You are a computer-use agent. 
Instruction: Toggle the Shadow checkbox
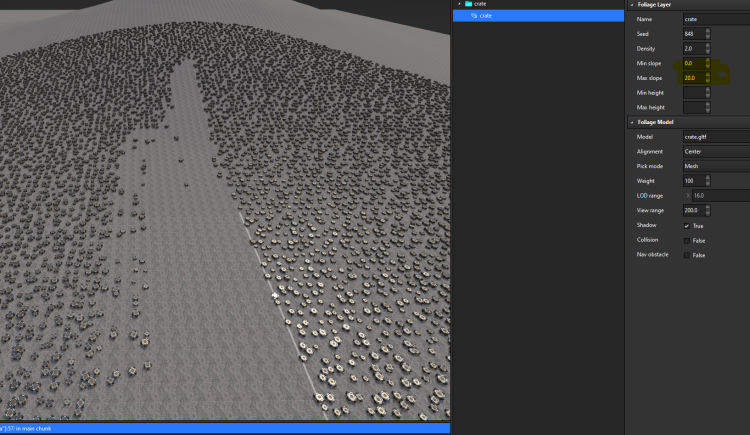click(x=686, y=226)
